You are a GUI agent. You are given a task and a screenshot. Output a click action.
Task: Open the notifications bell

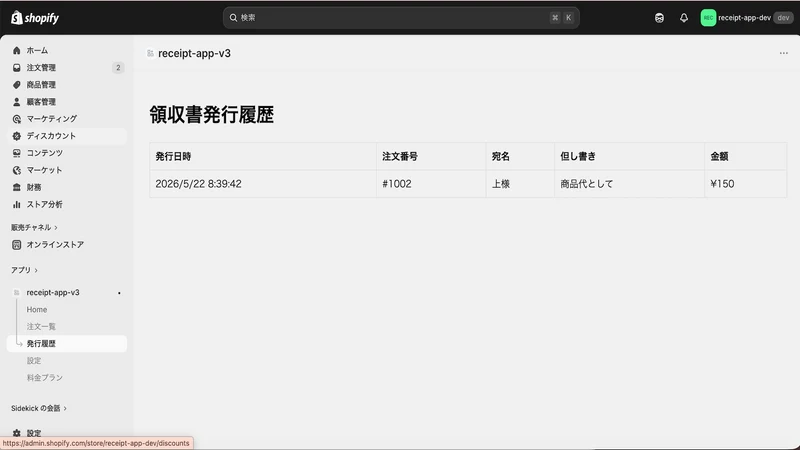pyautogui.click(x=684, y=18)
